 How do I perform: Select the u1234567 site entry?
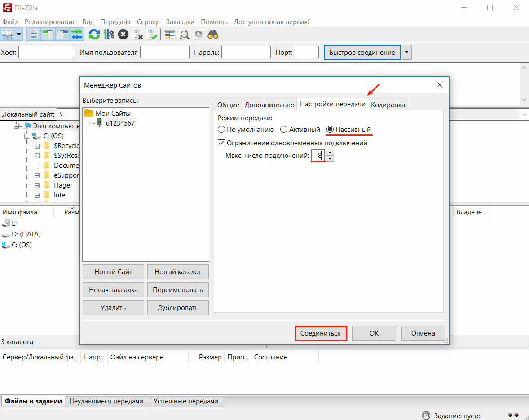pos(120,123)
